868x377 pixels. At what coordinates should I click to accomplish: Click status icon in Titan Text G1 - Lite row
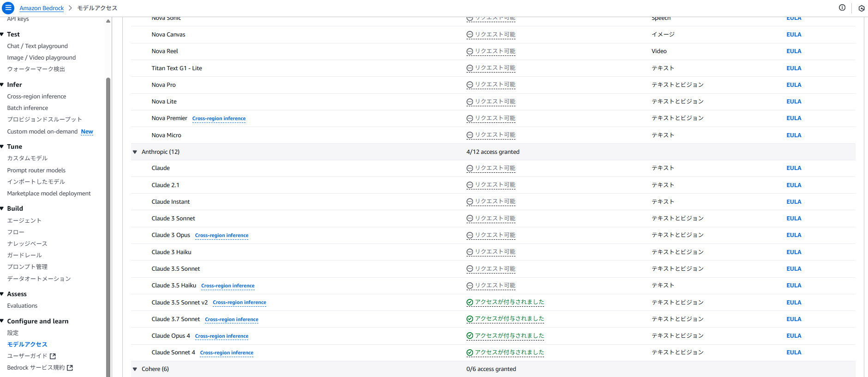point(470,68)
